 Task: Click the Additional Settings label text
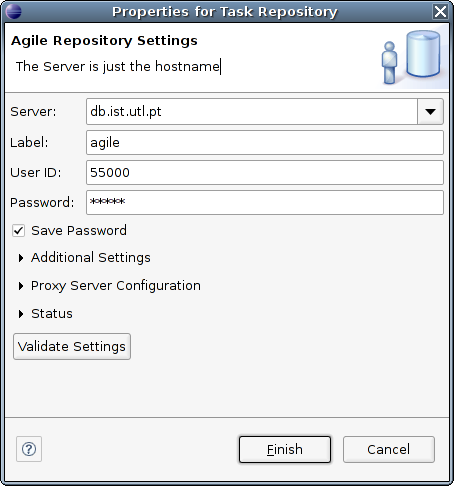[x=91, y=258]
